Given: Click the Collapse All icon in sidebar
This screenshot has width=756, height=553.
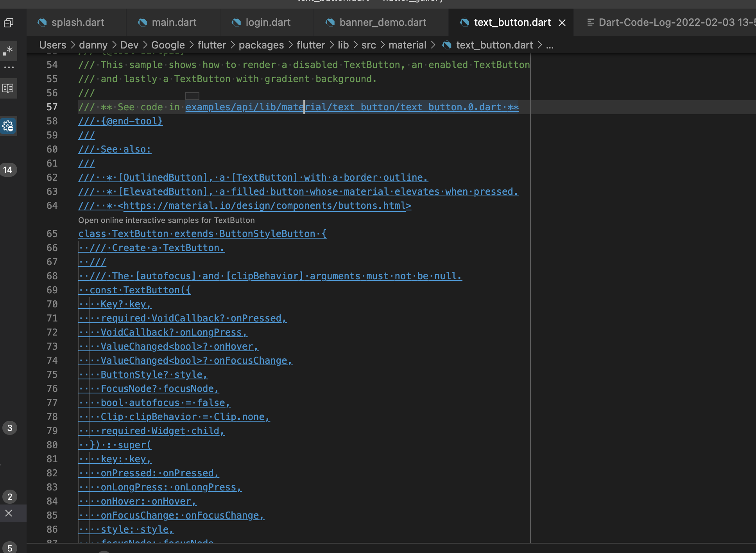Looking at the screenshot, I should [x=8, y=23].
